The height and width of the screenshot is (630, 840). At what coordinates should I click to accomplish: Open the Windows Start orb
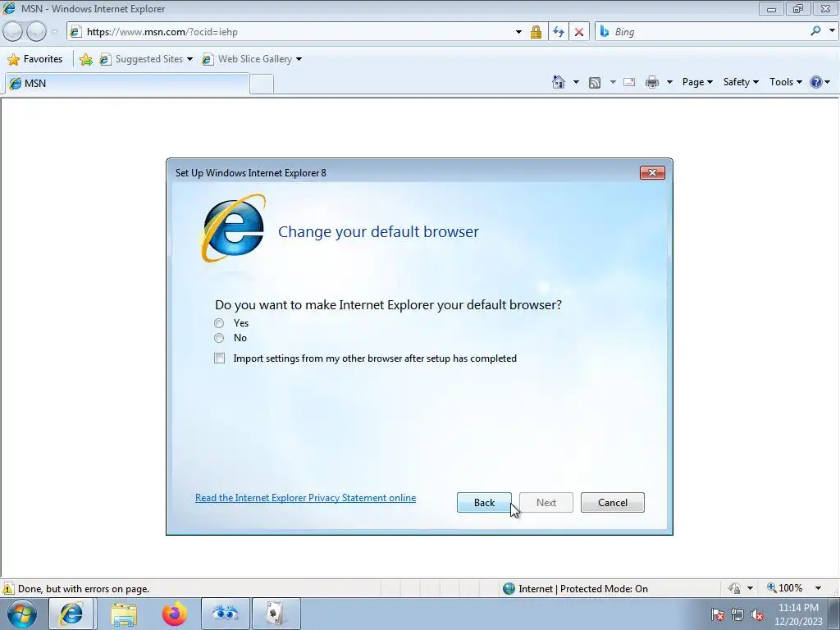[22, 614]
